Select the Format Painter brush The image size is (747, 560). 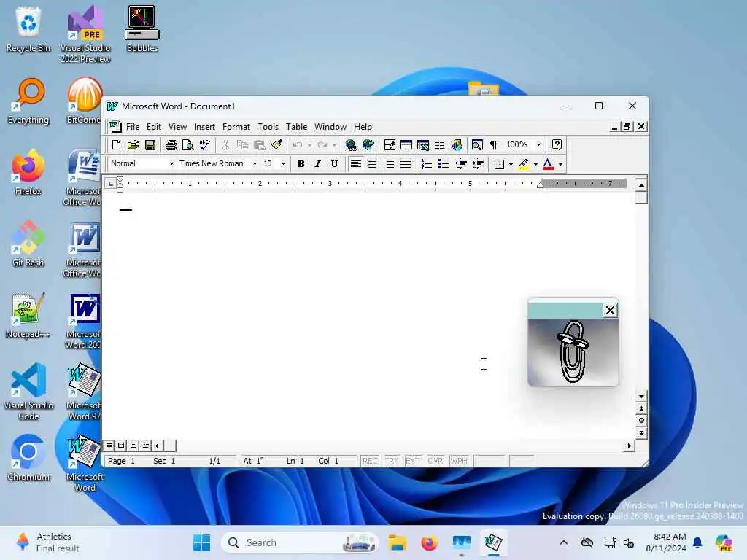coord(276,145)
